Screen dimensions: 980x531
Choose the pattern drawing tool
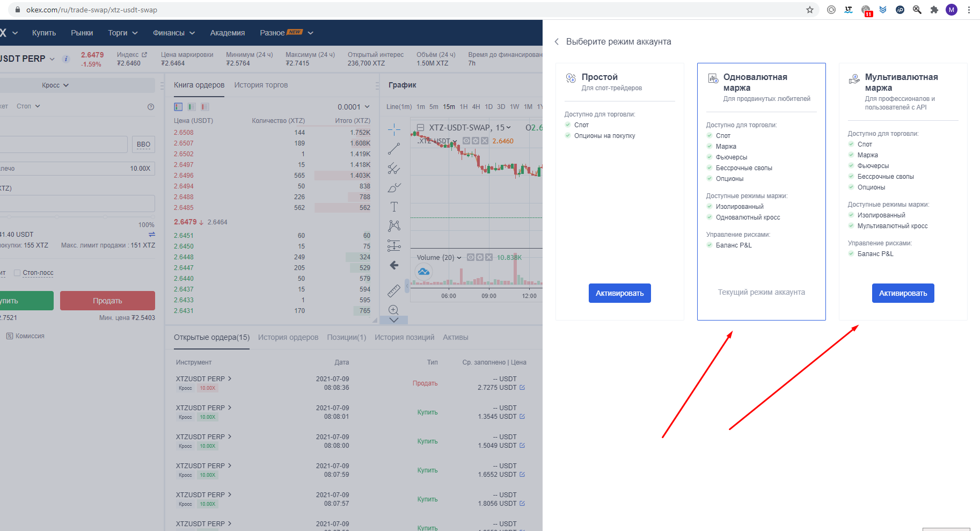click(394, 226)
